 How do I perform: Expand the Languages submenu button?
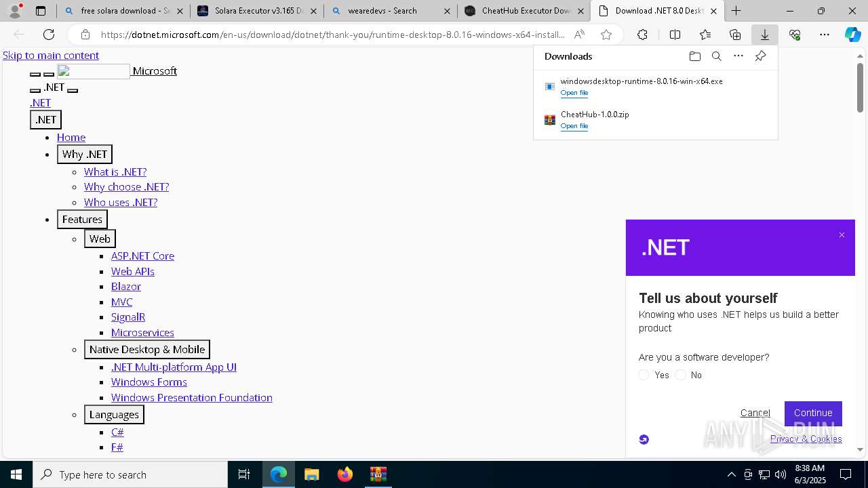click(114, 415)
